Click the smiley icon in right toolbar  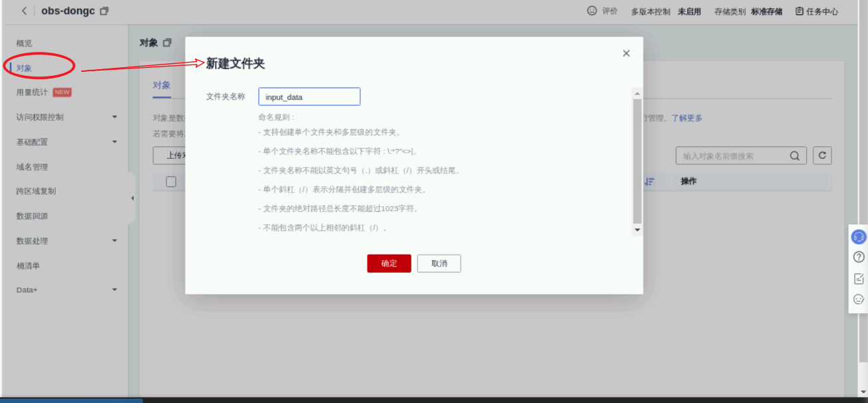[859, 299]
